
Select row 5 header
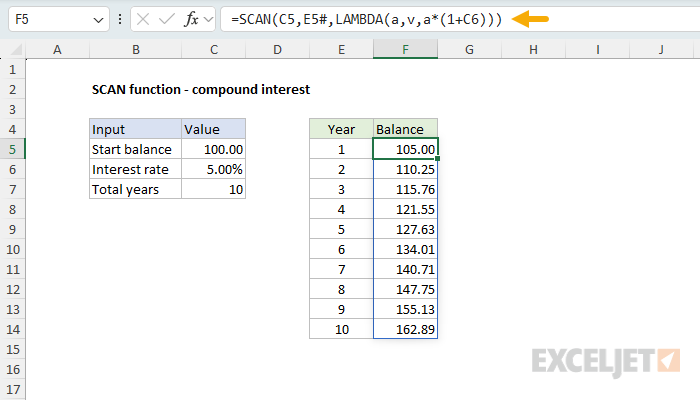(12, 149)
